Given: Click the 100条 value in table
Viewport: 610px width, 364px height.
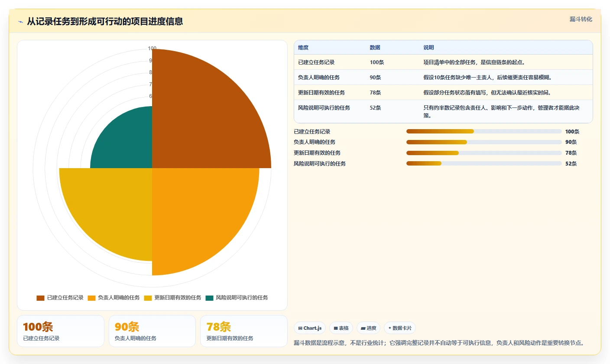Looking at the screenshot, I should 377,62.
